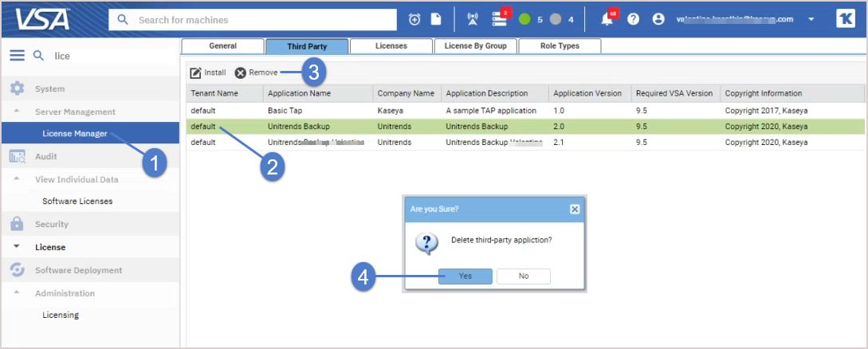Sort by Required VSA Version column header
868x349 pixels.
tap(676, 93)
